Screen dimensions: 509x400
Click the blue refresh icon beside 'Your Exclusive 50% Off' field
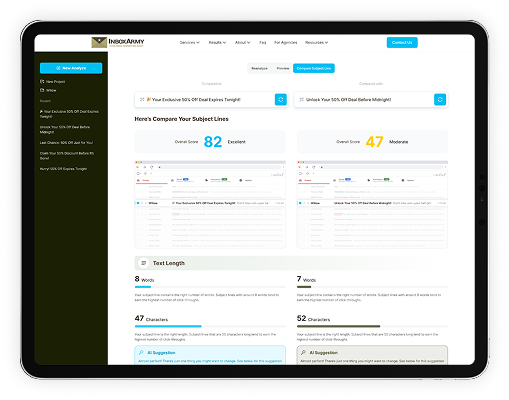[x=281, y=99]
